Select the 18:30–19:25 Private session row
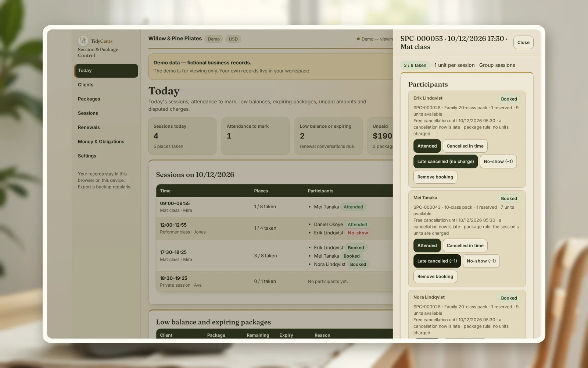This screenshot has width=588, height=368. pyautogui.click(x=275, y=282)
